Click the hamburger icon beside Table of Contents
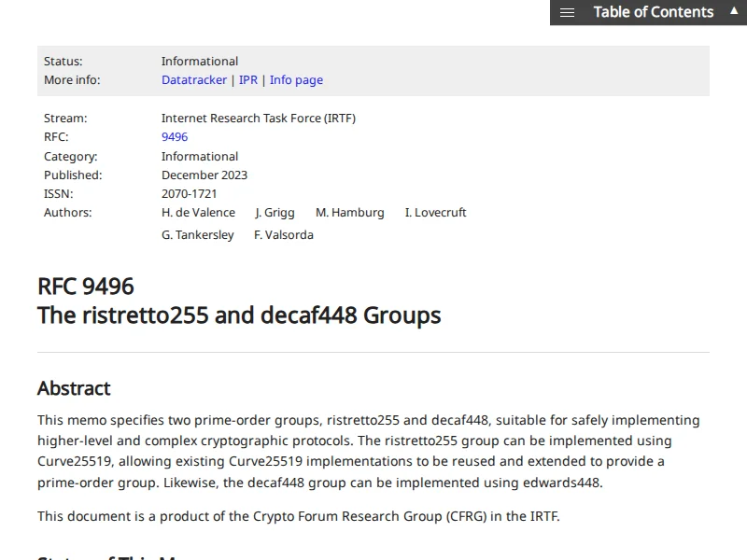 567,12
